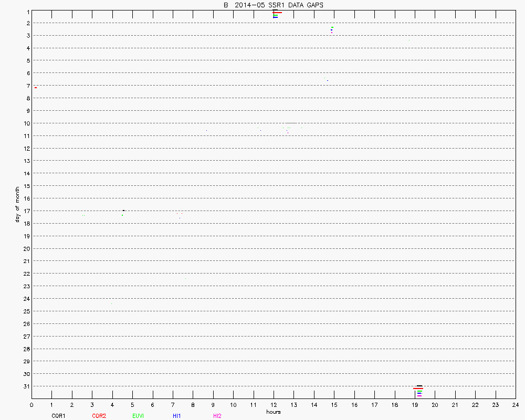Screen dimensions: 525x420
Task: Click the red gap bar on day 1
Action: click(278, 12)
